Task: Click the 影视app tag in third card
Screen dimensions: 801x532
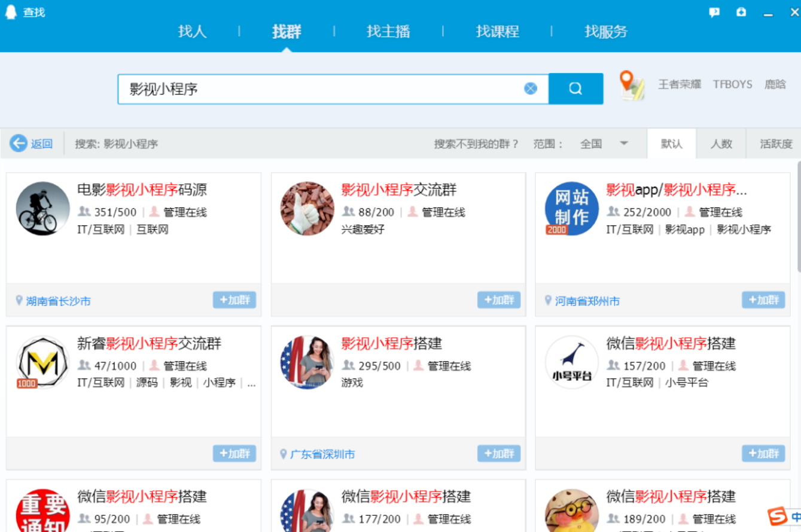Action: coord(685,230)
